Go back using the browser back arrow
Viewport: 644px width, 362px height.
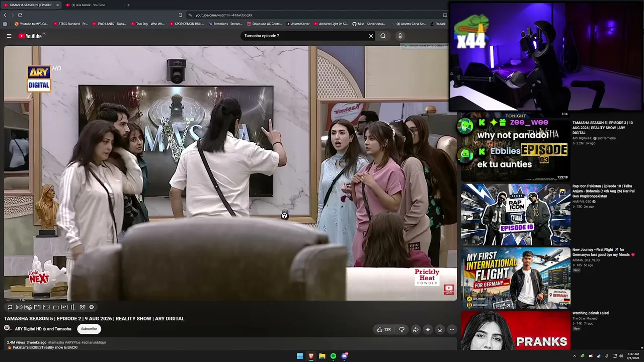pos(5,15)
